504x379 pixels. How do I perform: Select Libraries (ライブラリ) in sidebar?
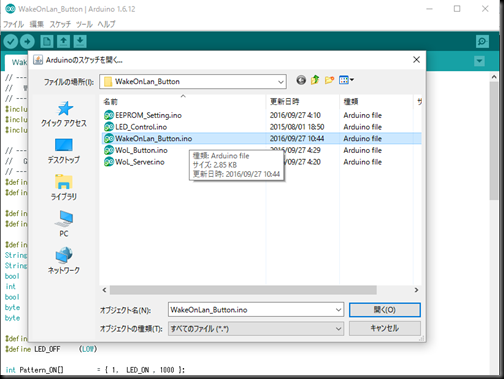[64, 188]
